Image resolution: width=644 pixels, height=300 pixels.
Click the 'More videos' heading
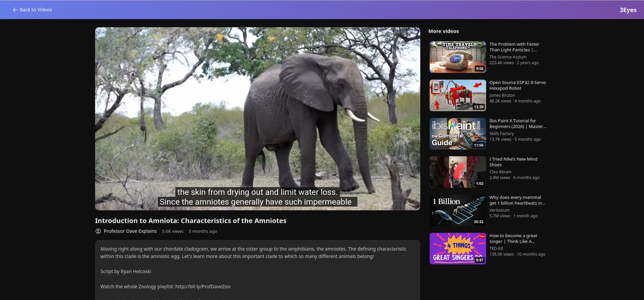443,31
